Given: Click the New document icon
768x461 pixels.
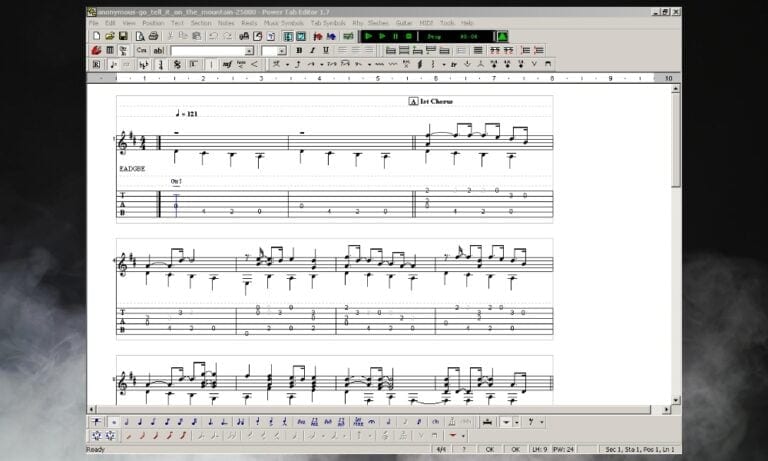Looking at the screenshot, I should 95,36.
